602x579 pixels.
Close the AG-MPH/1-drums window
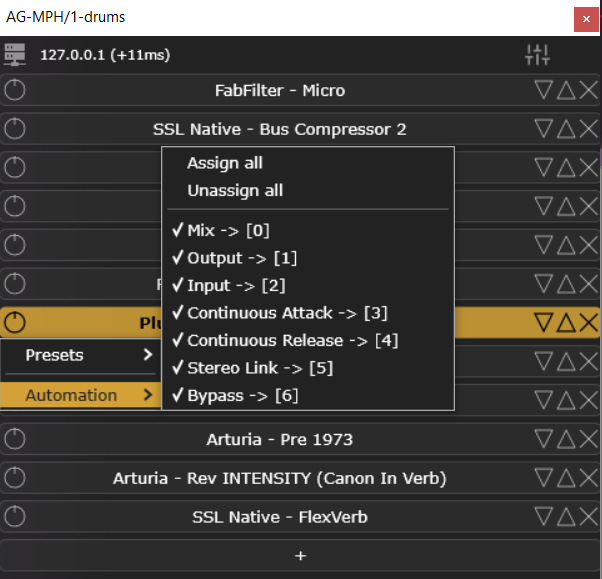click(x=586, y=19)
